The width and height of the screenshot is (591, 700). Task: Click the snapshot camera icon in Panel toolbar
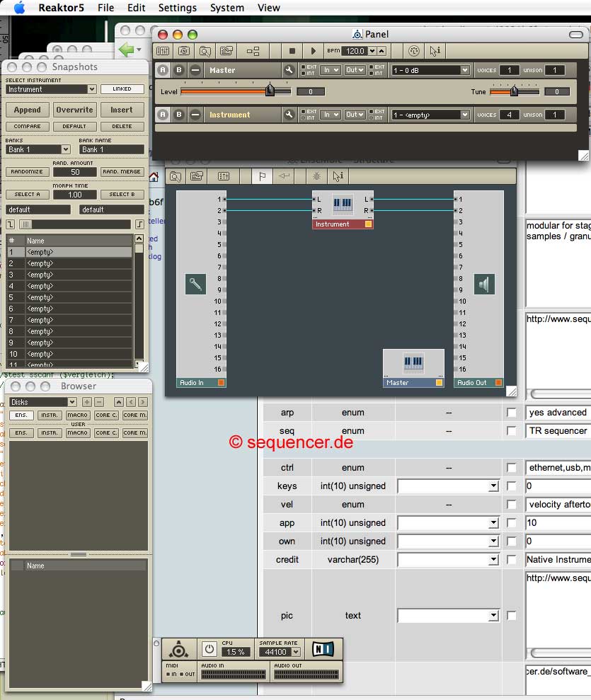[184, 51]
